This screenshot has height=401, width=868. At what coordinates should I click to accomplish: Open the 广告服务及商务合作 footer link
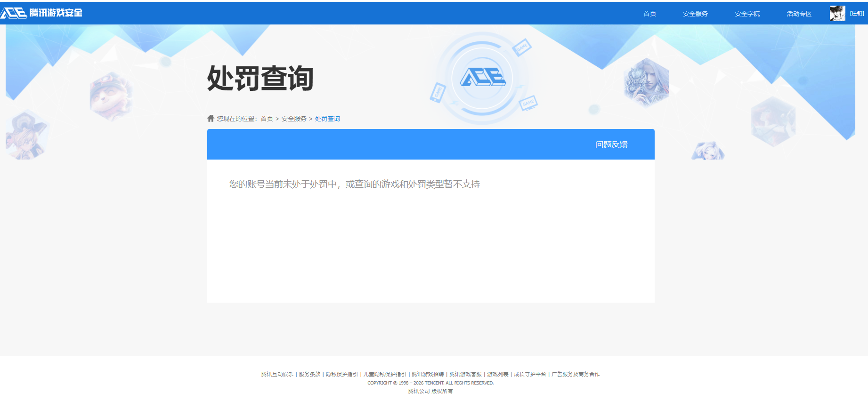[x=576, y=374]
